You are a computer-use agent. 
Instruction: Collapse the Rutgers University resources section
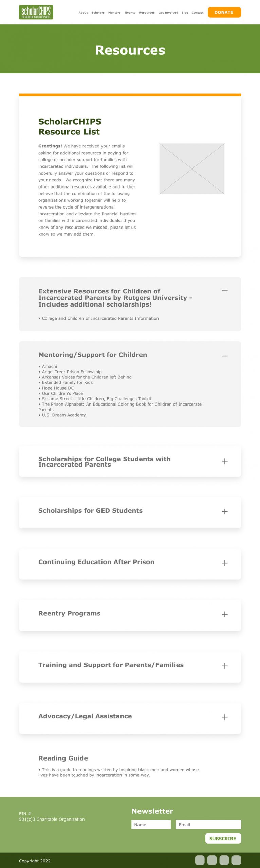224,290
